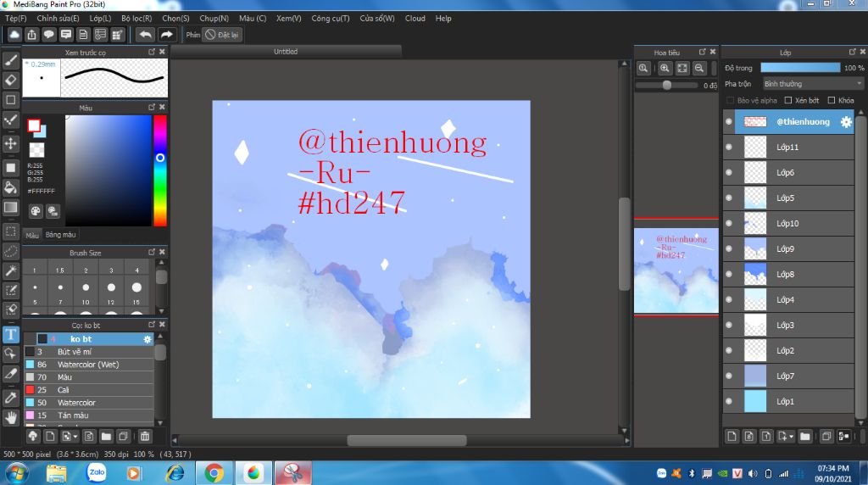Select the Hand tool
The height and width of the screenshot is (485, 868).
10,417
